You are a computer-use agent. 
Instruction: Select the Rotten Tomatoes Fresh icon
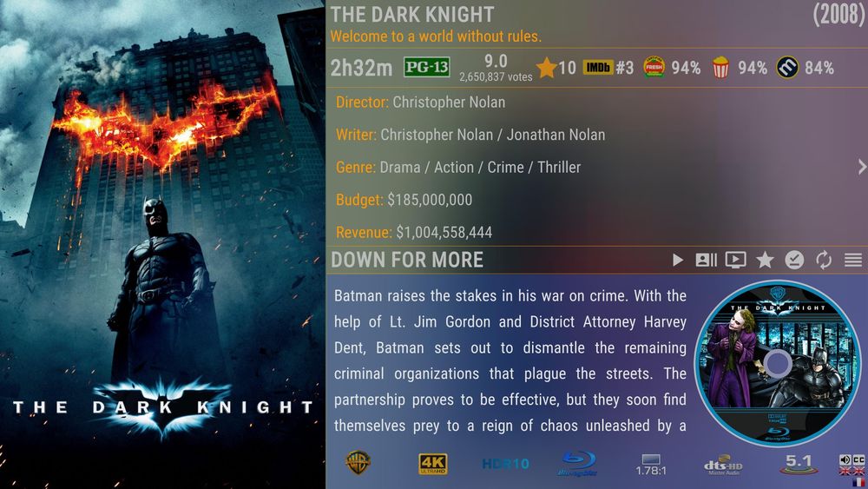[654, 68]
